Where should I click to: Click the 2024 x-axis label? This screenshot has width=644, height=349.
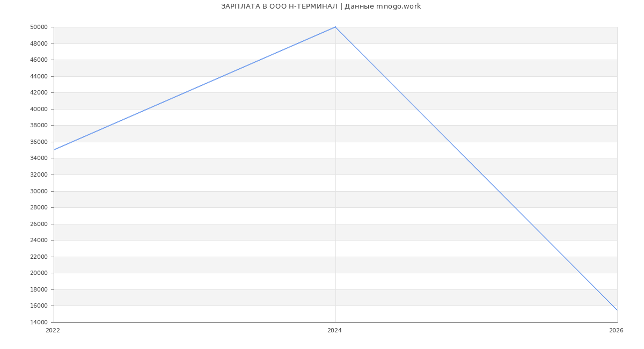pyautogui.click(x=334, y=330)
